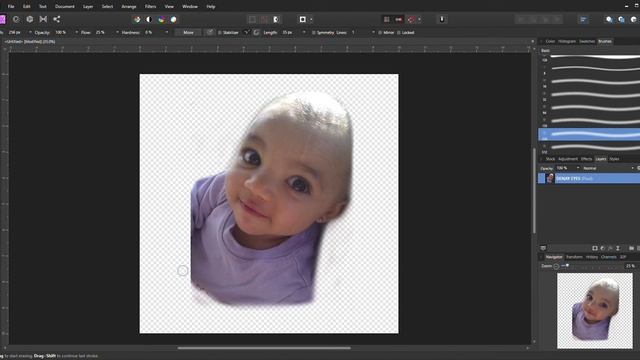Viewport: 640px width, 360px height.
Task: Apply Auto Levels from toolbar
Action: pos(137,19)
